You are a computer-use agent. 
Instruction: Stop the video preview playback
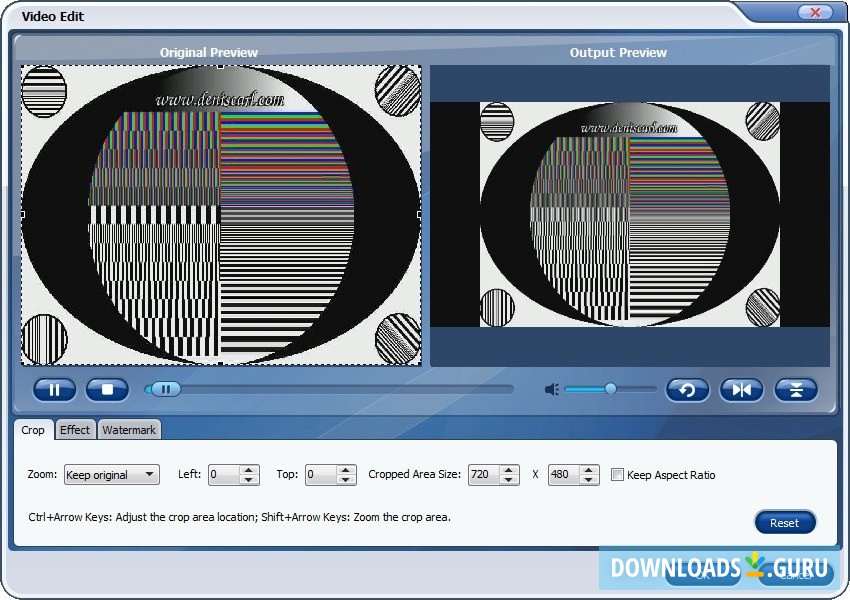tap(107, 390)
